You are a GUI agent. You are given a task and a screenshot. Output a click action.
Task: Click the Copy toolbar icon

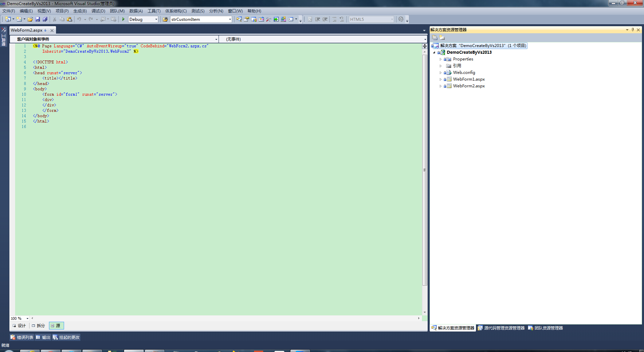tap(62, 19)
